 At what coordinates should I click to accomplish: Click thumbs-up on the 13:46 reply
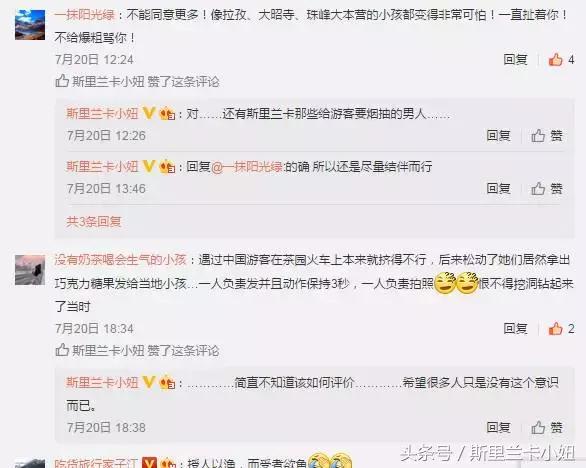pos(538,189)
